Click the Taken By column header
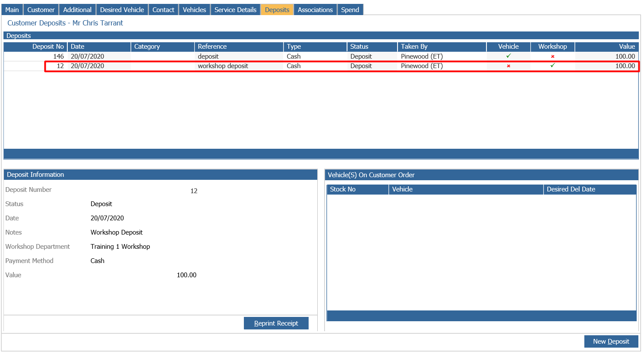The height and width of the screenshot is (354, 644). pos(442,47)
